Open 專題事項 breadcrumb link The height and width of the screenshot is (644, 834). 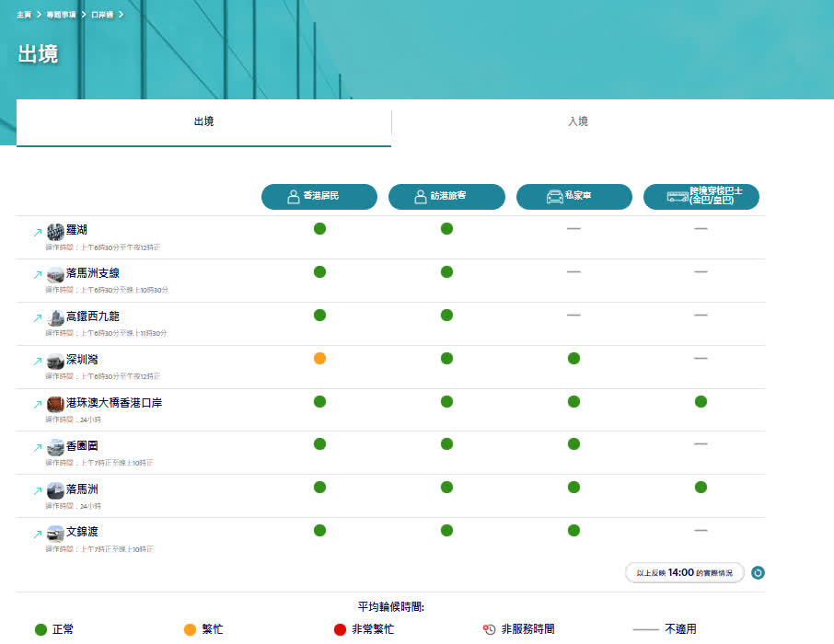[62, 15]
